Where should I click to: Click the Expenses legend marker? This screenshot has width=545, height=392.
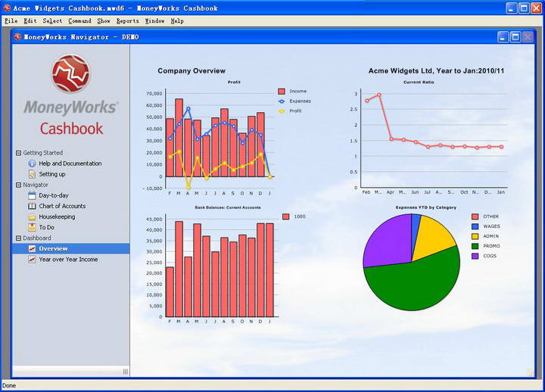(282, 101)
